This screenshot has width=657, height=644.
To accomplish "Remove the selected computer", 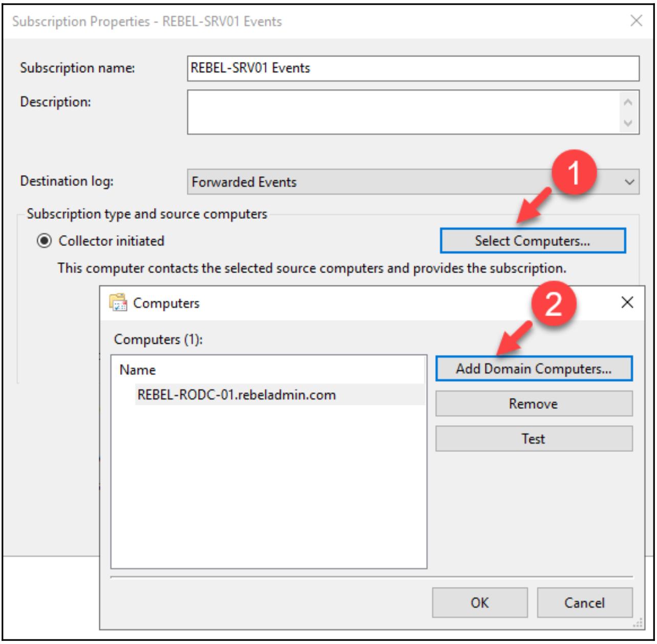I will (x=534, y=404).
